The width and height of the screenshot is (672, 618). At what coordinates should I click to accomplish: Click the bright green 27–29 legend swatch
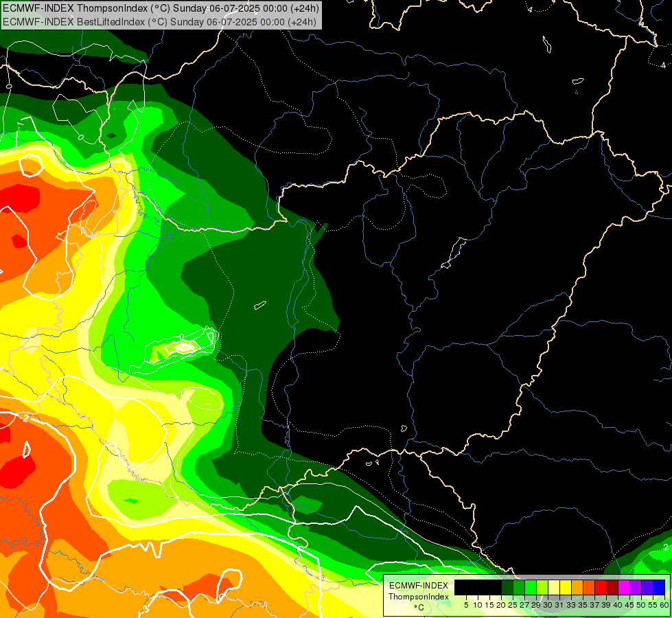[531, 587]
